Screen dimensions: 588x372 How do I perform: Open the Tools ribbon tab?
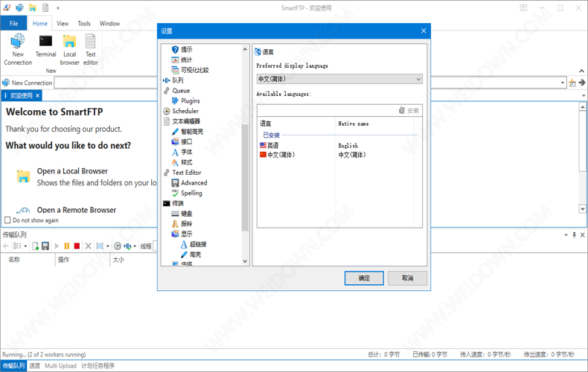[x=84, y=24]
